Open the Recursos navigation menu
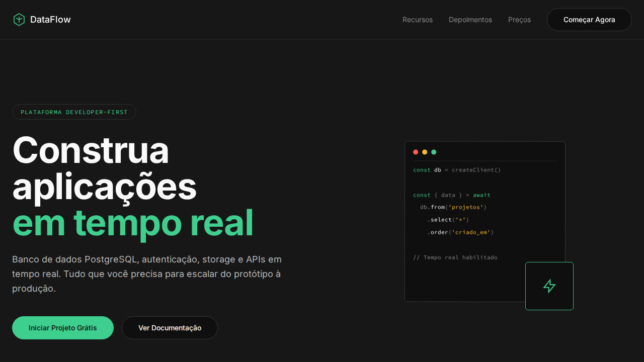 pyautogui.click(x=417, y=20)
